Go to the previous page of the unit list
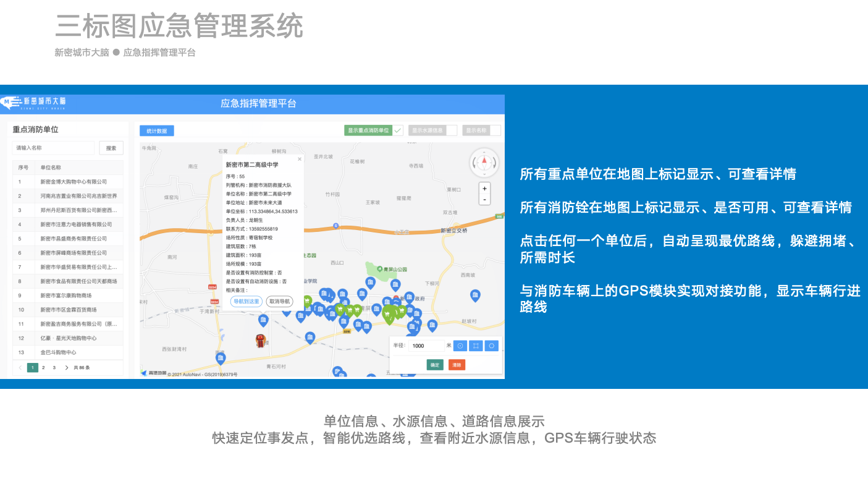Viewport: 868px width, 481px height. [x=20, y=367]
